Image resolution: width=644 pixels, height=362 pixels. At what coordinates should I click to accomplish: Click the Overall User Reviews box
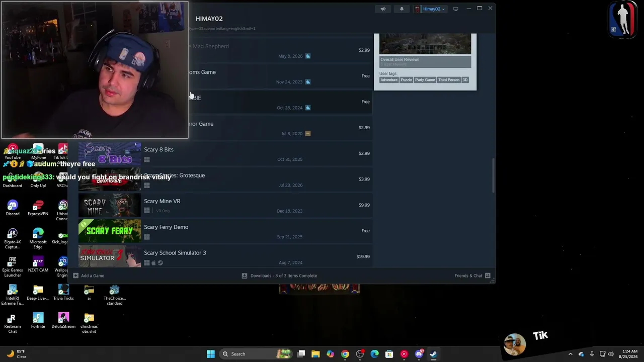(x=425, y=62)
